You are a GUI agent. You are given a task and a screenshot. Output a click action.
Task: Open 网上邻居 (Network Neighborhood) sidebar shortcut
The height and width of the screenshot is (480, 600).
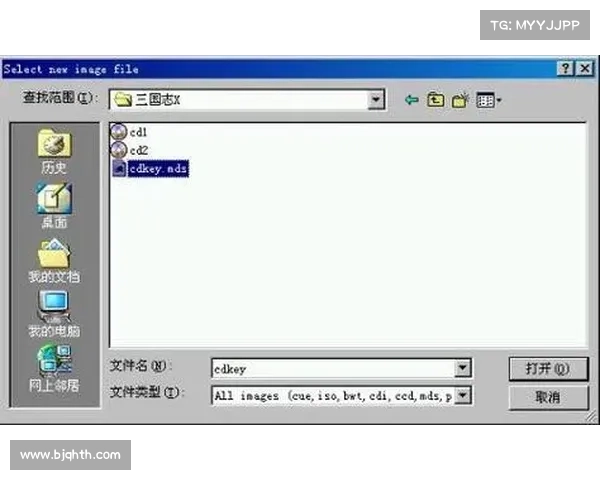coord(54,368)
